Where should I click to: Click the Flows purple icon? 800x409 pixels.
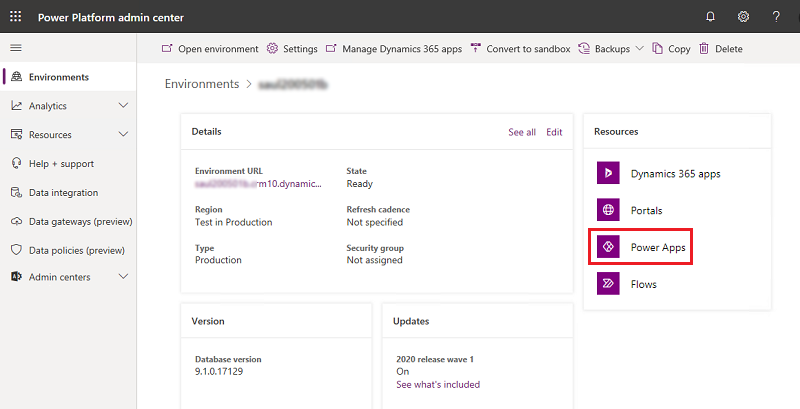(608, 284)
